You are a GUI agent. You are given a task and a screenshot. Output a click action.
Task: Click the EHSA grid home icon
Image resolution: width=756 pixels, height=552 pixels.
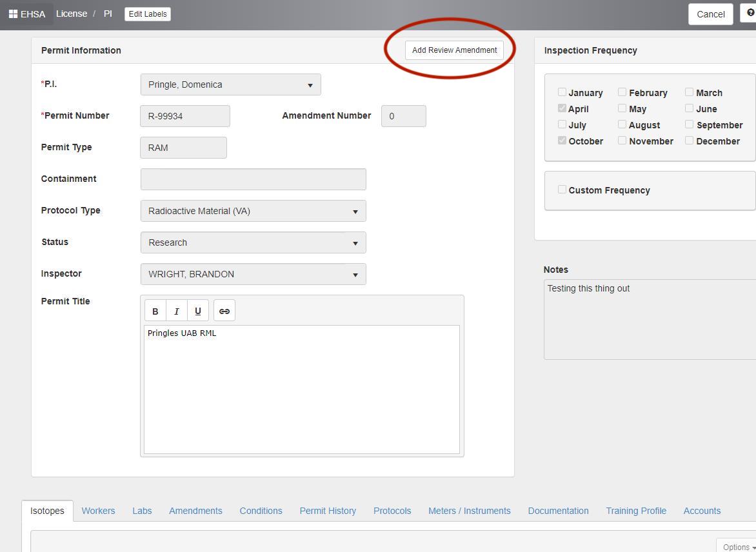point(13,14)
